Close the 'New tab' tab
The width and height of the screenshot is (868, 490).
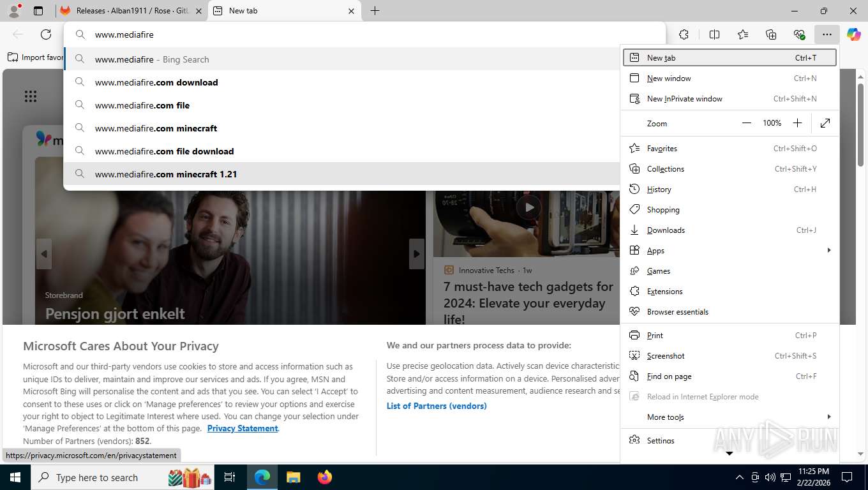tap(351, 11)
